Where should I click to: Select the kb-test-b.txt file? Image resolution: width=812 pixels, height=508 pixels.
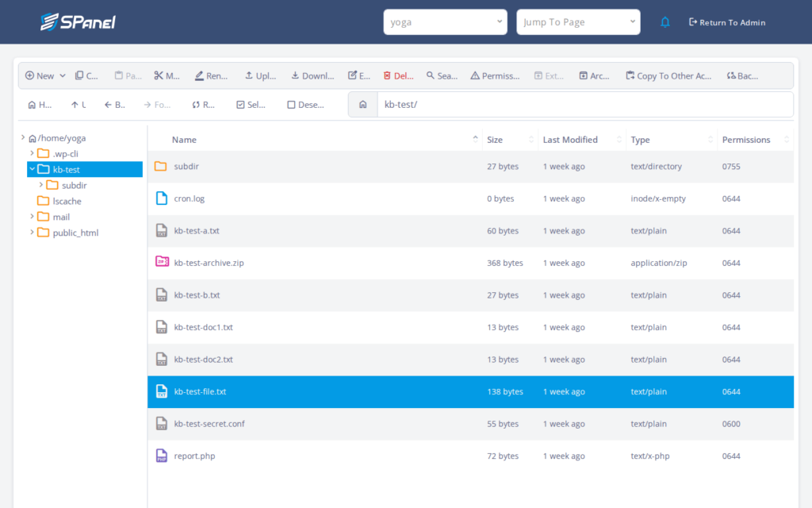coord(471,295)
